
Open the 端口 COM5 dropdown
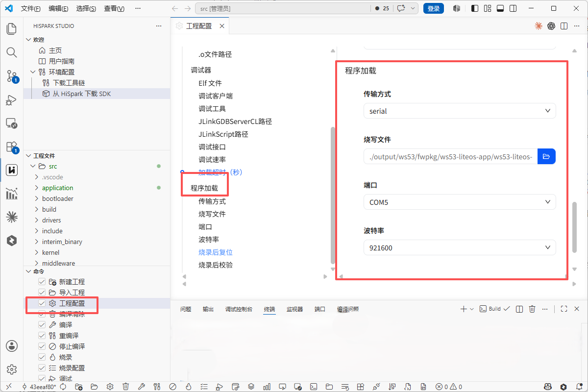click(460, 202)
